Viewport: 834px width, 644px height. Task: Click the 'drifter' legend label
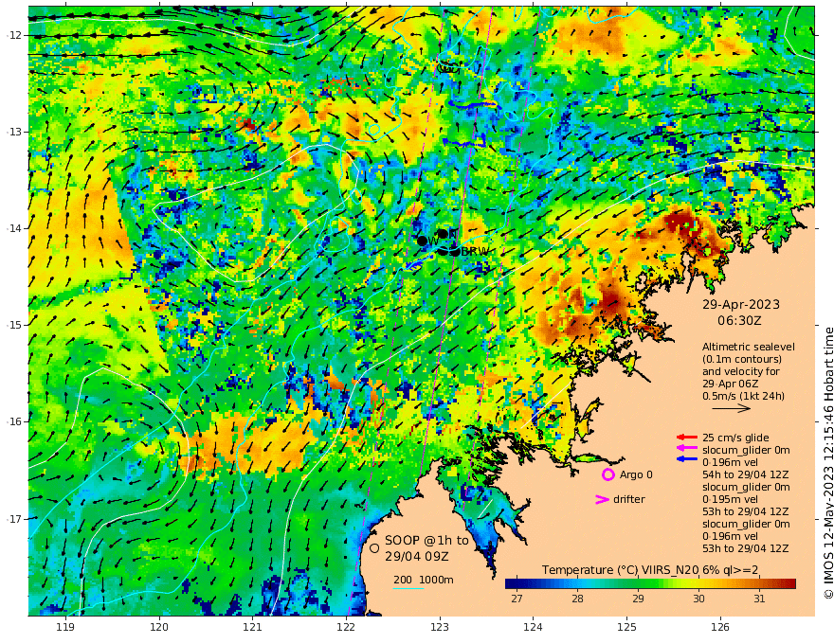click(629, 499)
